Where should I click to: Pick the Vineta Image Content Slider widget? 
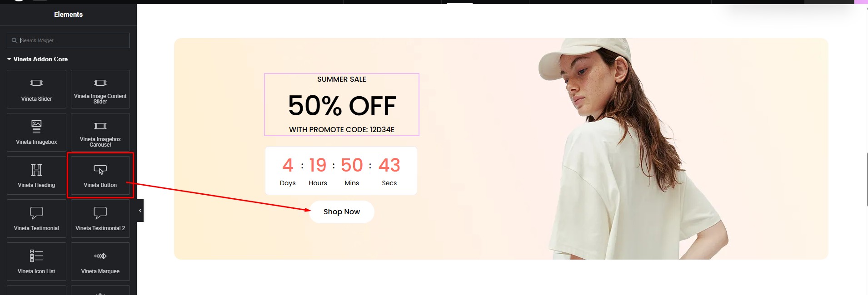[100, 89]
